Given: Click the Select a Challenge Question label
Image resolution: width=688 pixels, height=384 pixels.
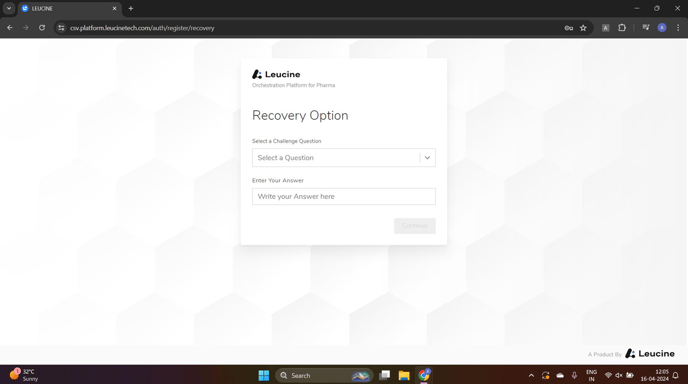Looking at the screenshot, I should pyautogui.click(x=287, y=141).
